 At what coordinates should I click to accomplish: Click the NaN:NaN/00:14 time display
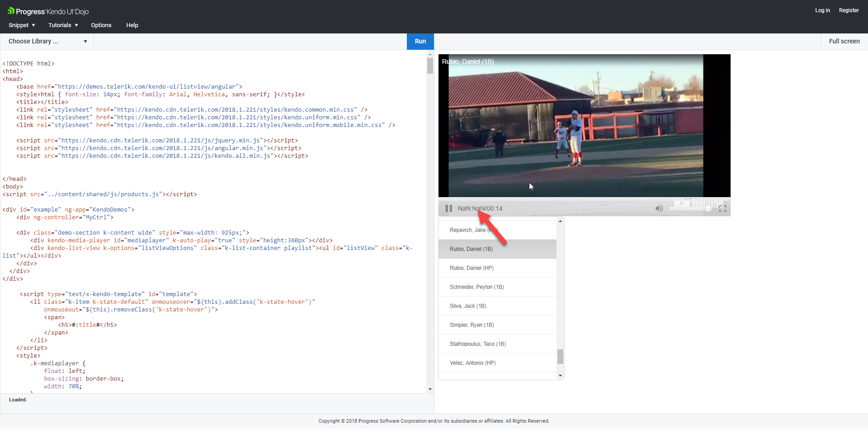coord(480,208)
